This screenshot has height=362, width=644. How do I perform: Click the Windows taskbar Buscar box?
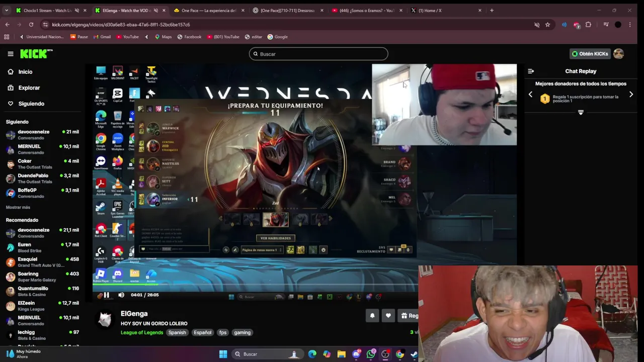coord(268,354)
